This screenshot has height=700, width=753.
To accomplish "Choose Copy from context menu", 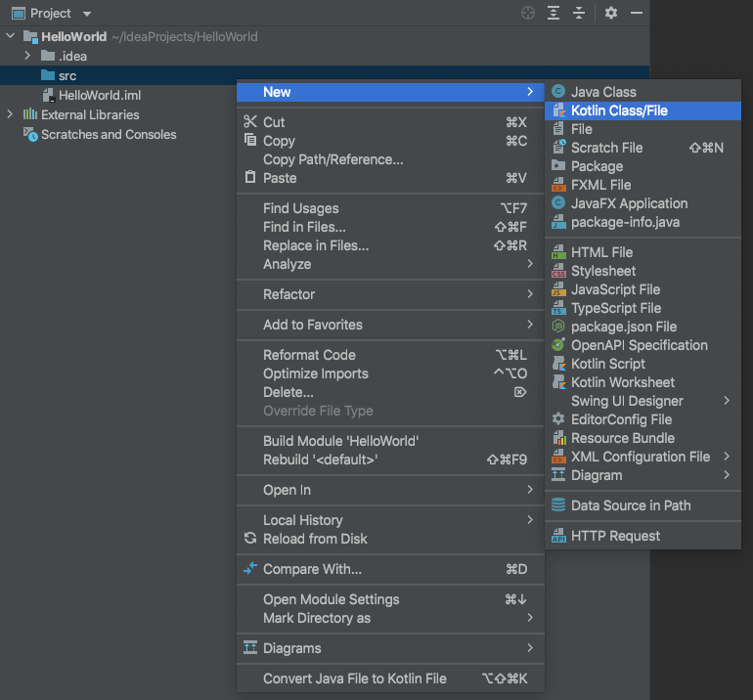I will coord(390,141).
